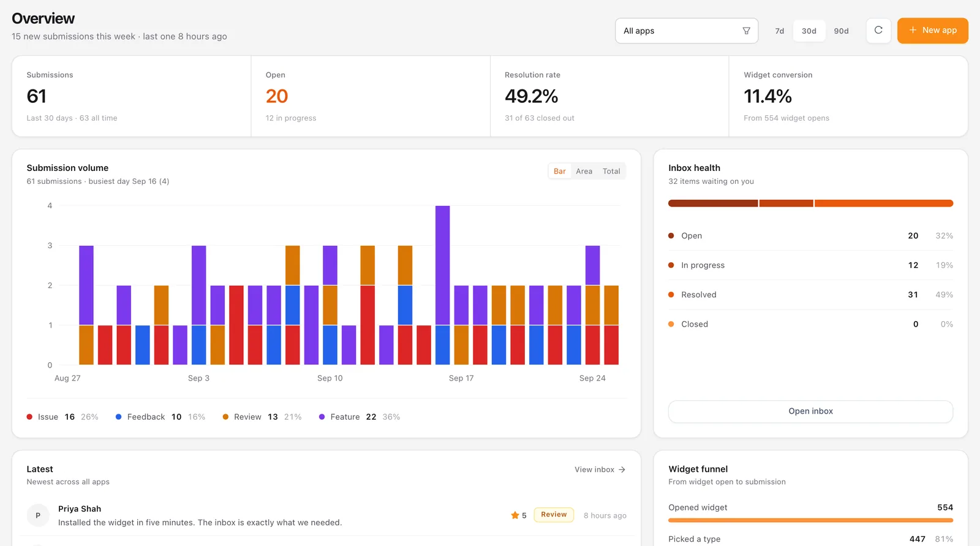This screenshot has width=980, height=546.
Task: Click the Aug 27 x-axis label
Action: (x=67, y=378)
